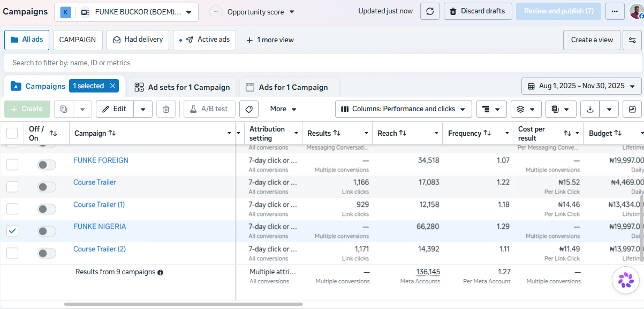Toggle the FUNKE FOREIGN campaign switch
This screenshot has height=309, width=644.
point(47,165)
